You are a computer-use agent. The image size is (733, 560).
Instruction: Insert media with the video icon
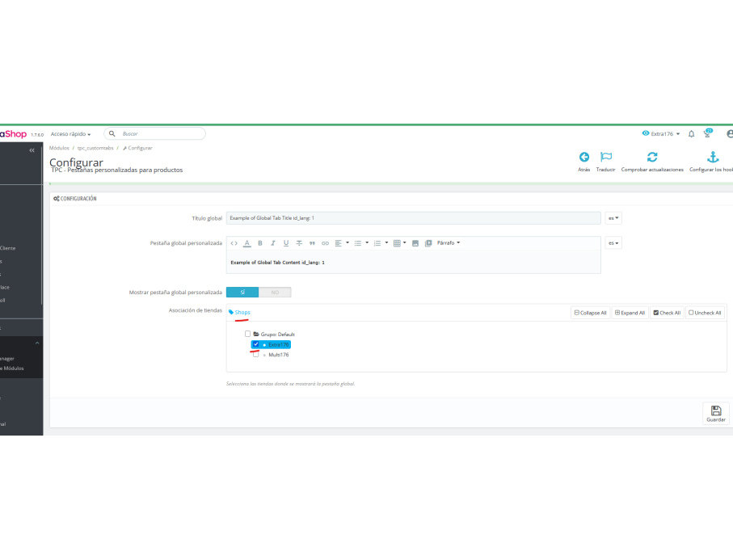tap(428, 243)
